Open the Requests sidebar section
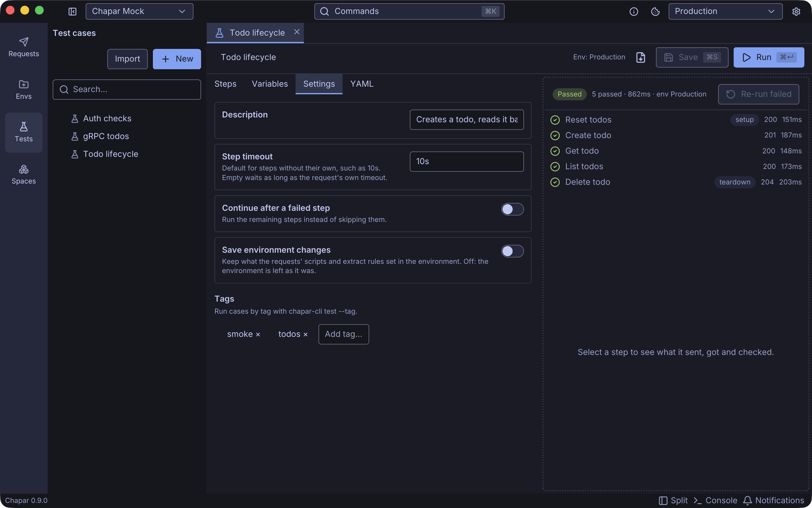The image size is (812, 508). (23, 47)
